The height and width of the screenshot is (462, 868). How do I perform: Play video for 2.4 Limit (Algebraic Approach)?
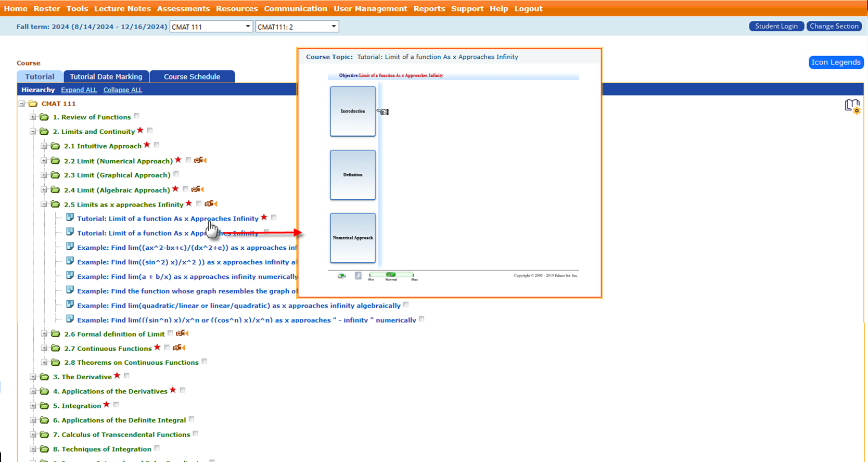pos(197,189)
